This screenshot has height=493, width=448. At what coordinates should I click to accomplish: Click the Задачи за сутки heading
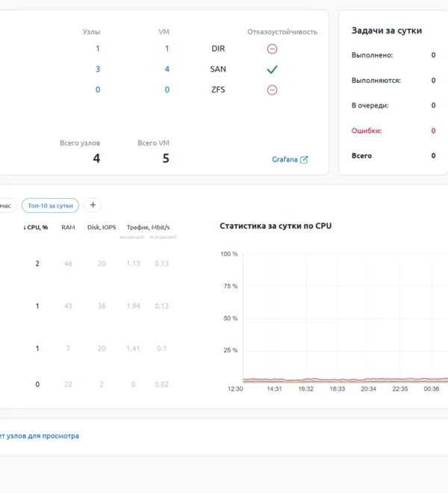[x=387, y=31]
